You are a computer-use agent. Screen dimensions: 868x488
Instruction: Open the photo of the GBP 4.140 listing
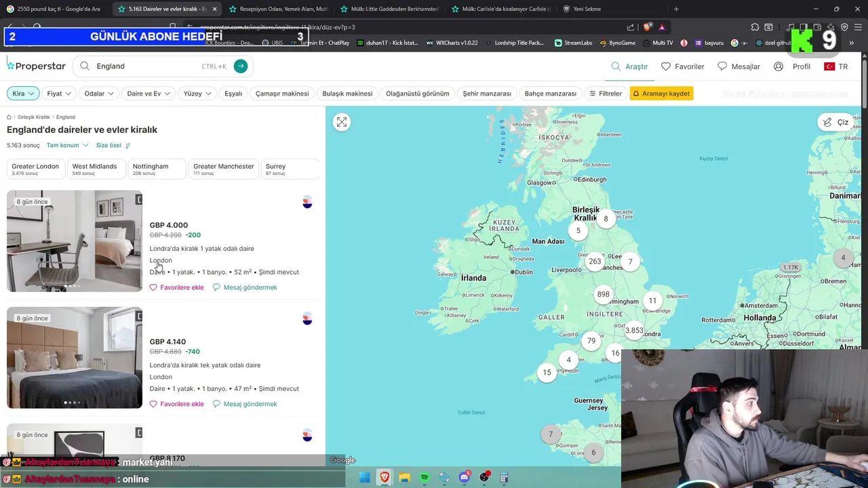coord(75,358)
